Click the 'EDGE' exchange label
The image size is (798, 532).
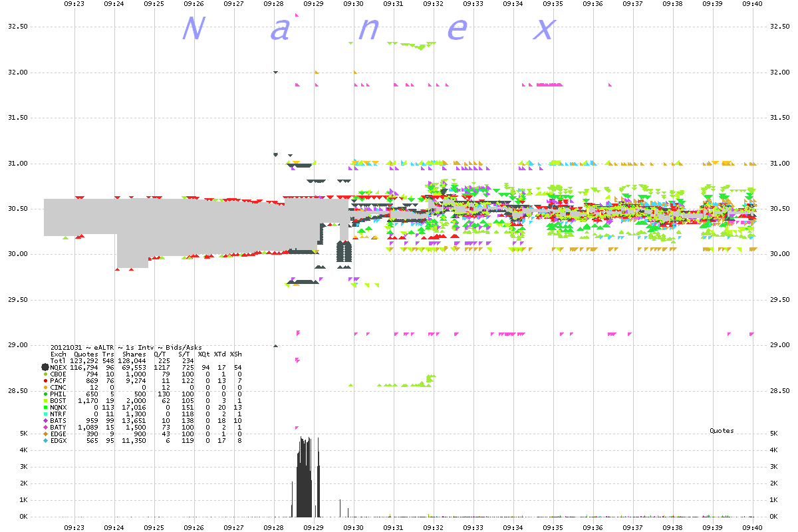59,434
